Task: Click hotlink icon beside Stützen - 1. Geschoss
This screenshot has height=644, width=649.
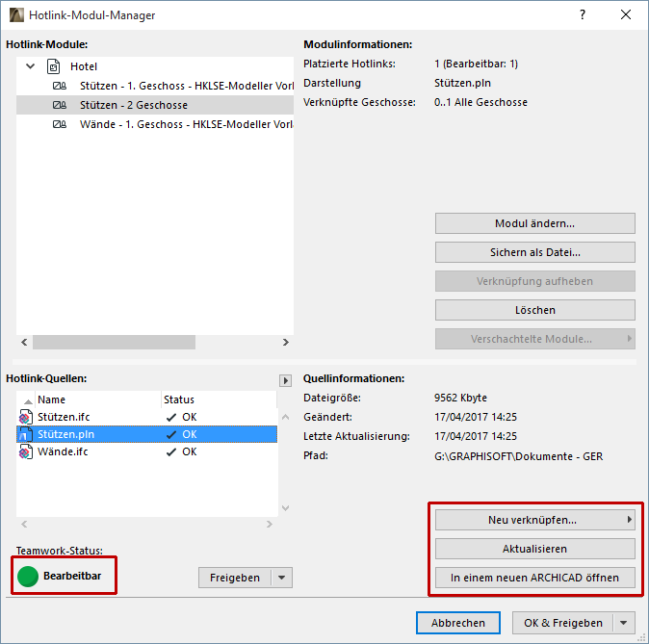Action: pyautogui.click(x=59, y=86)
